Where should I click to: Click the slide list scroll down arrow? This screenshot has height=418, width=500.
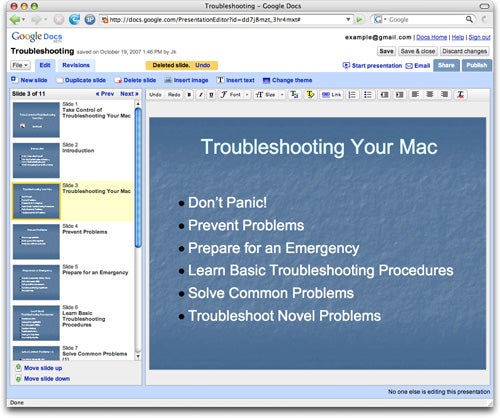(138, 356)
